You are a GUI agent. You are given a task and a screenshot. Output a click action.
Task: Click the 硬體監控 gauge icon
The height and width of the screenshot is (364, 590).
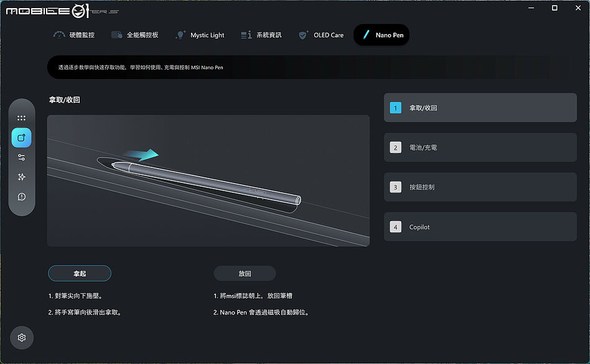59,35
